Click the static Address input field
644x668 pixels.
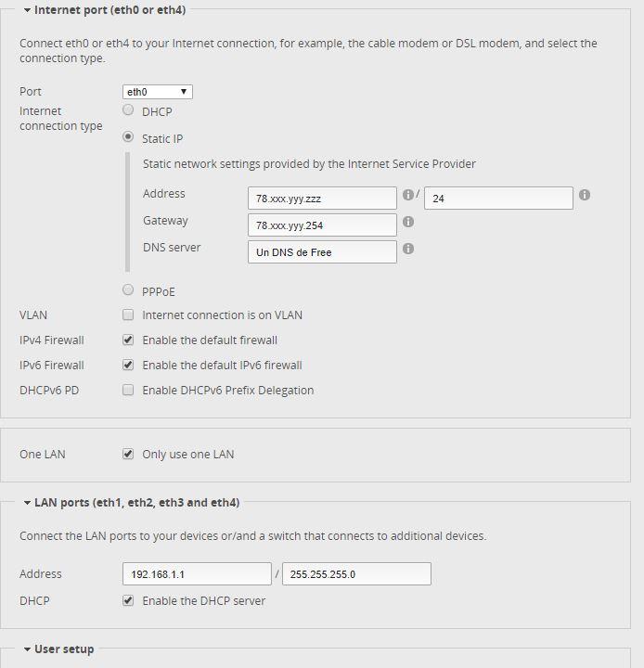(x=322, y=198)
